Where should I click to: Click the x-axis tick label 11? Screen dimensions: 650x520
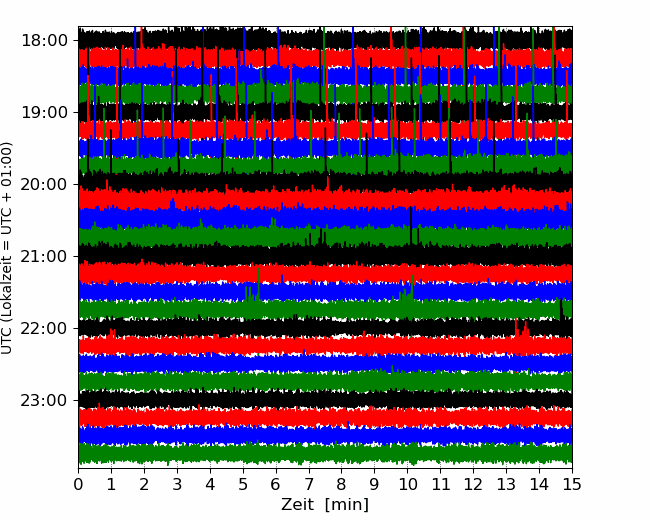[x=440, y=484]
